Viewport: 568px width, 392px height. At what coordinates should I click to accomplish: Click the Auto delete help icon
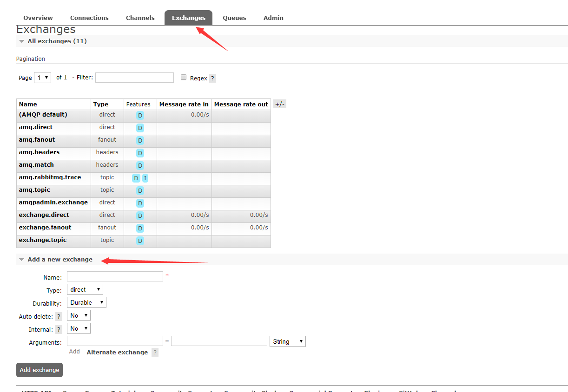click(59, 317)
